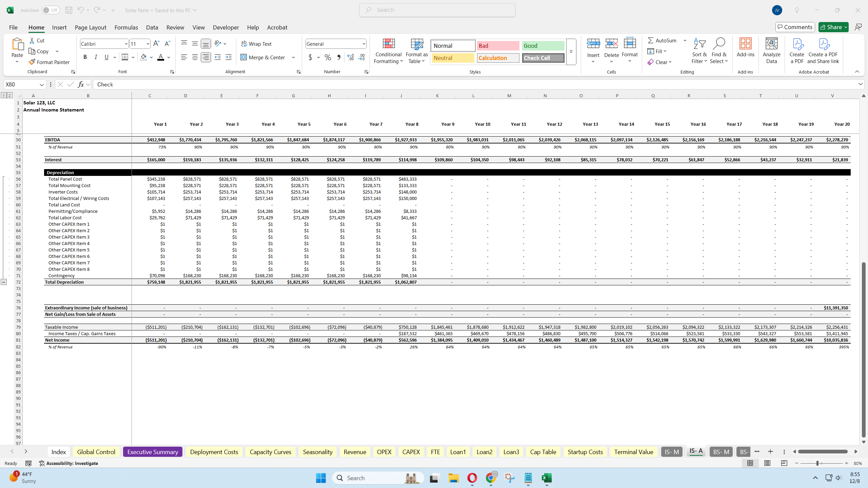Expand Merge & Center options
This screenshot has height=488, width=868.
(293, 57)
